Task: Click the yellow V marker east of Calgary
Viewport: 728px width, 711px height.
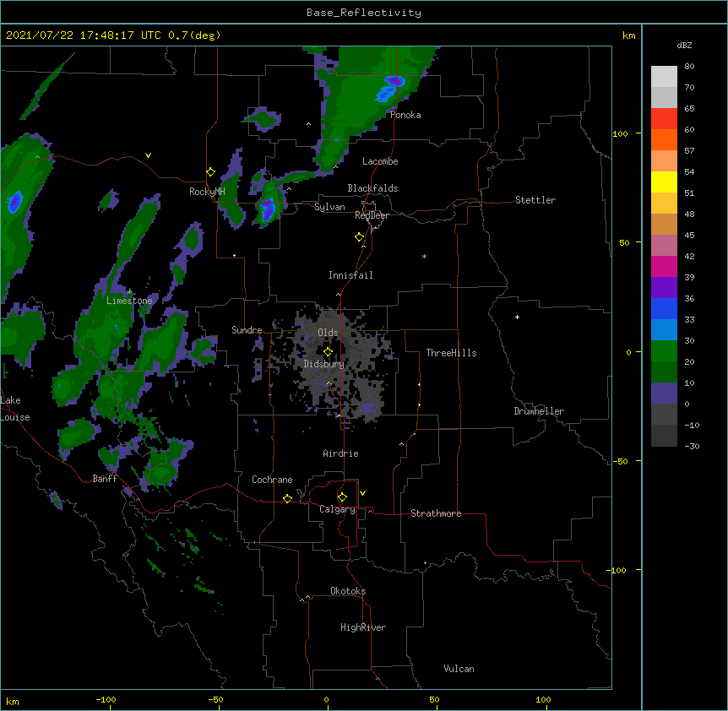Action: point(362,493)
